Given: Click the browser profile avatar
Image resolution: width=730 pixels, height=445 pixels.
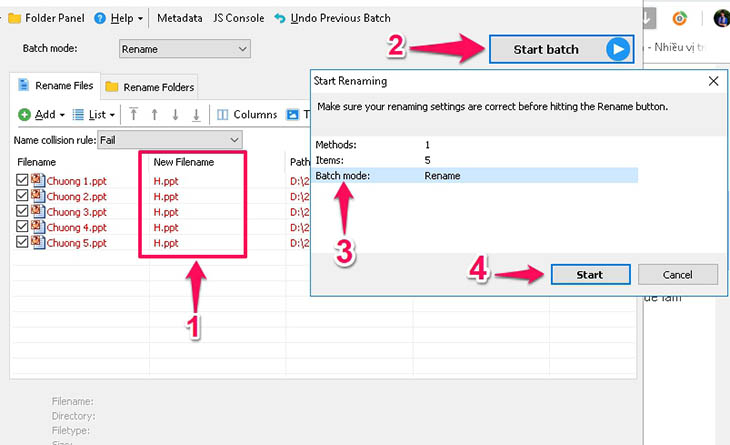Looking at the screenshot, I should click(722, 19).
